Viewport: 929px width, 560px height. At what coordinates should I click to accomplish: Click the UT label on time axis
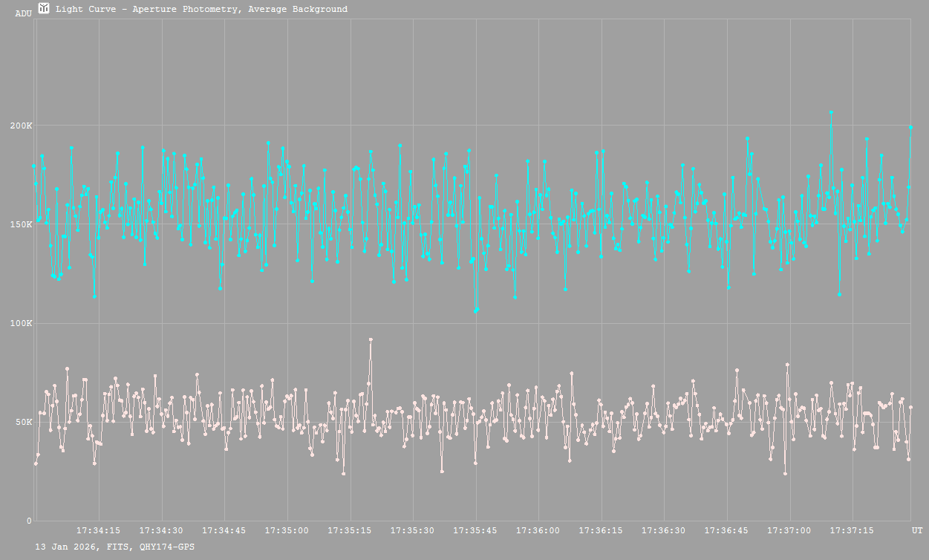(917, 531)
